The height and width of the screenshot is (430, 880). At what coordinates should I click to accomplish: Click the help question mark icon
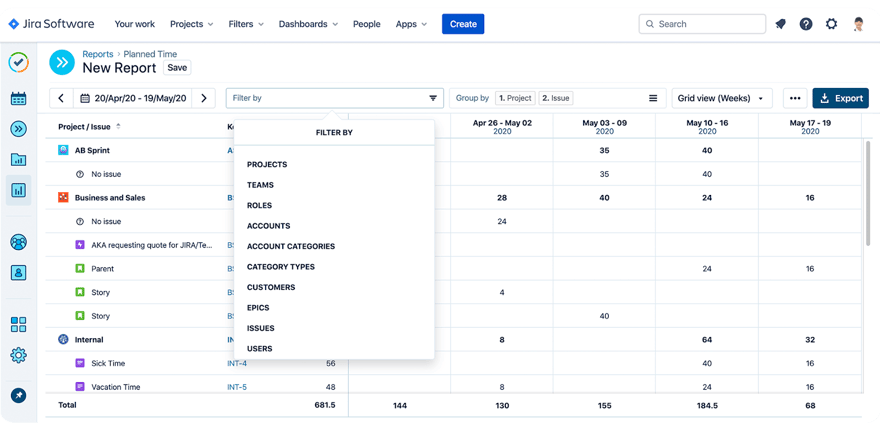click(x=806, y=24)
